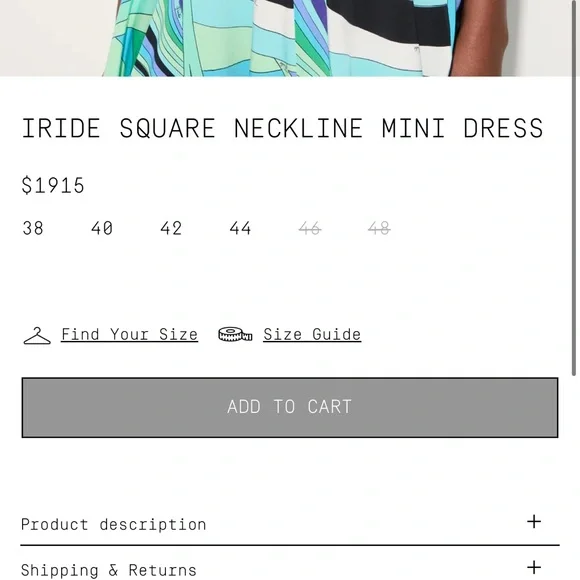Click the crossed-out size 48

[379, 228]
